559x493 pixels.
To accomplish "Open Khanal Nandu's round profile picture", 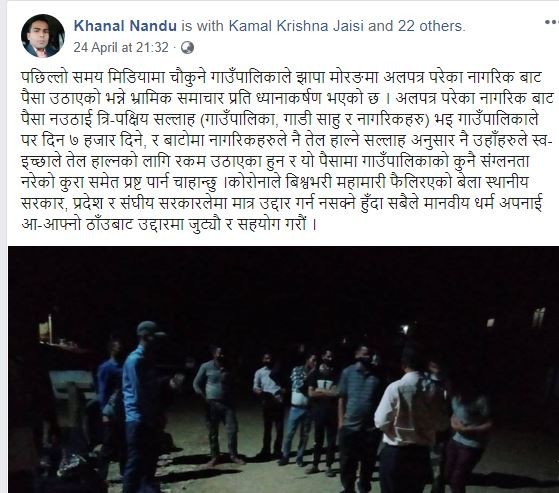I will [43, 36].
